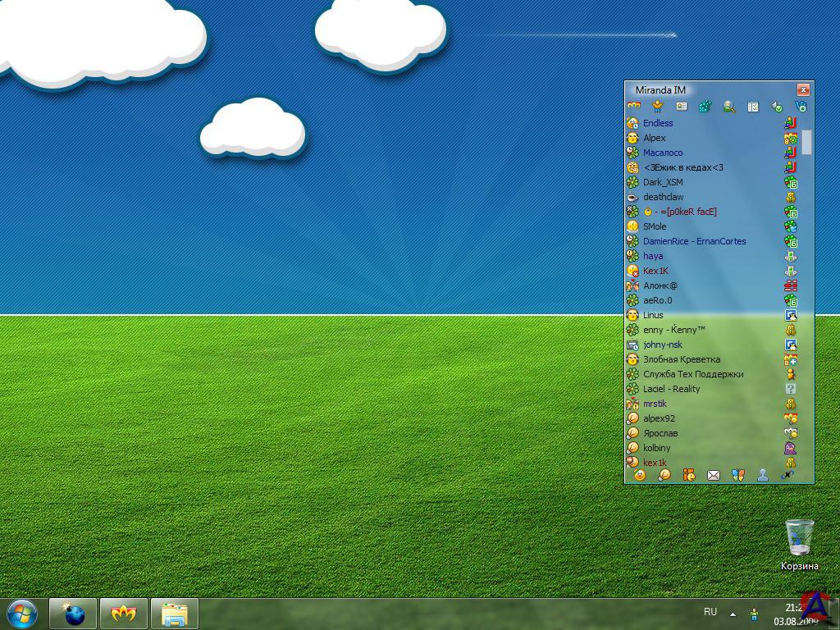
Task: Open the ICQ status icon at bottom left
Action: point(640,475)
